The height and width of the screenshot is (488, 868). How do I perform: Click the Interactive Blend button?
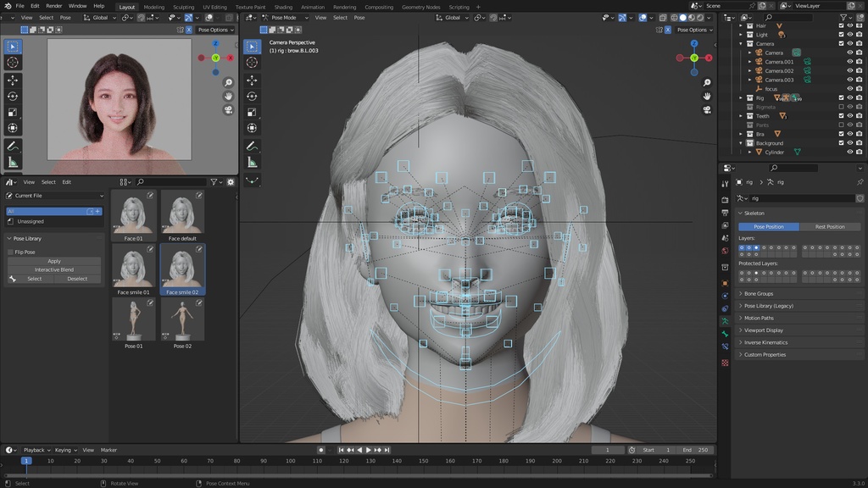pos(53,269)
